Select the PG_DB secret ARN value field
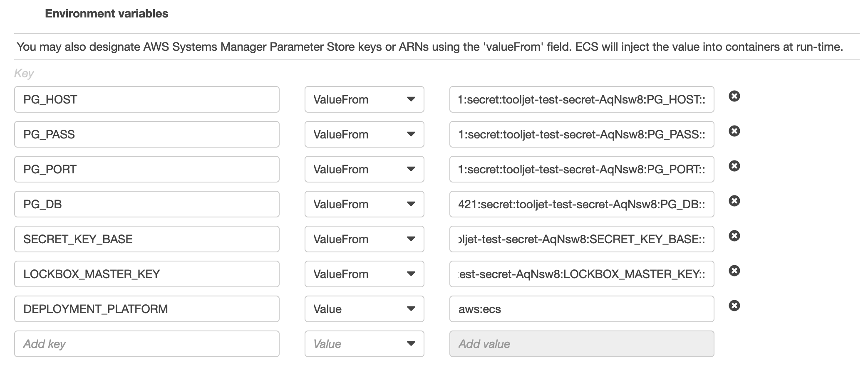 click(581, 204)
